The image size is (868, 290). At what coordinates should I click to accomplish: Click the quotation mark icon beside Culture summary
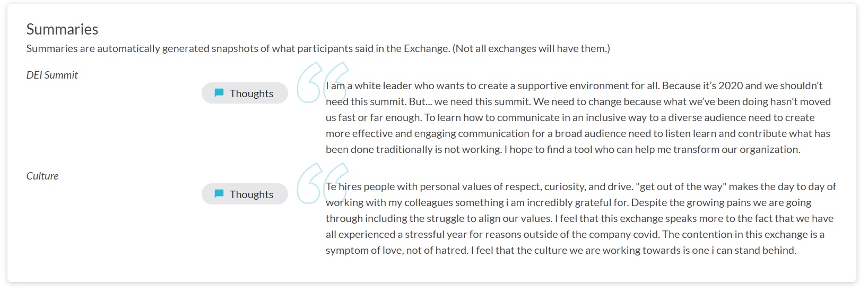tap(323, 183)
